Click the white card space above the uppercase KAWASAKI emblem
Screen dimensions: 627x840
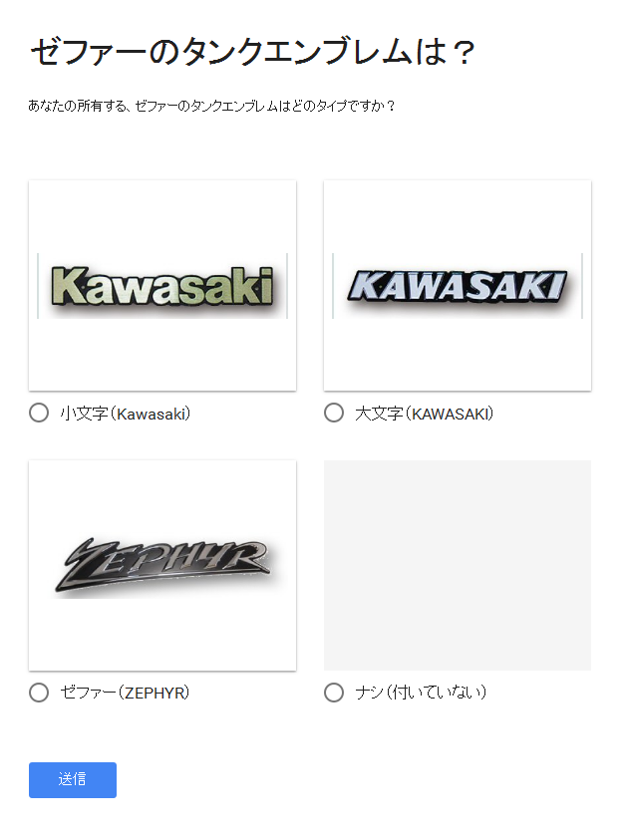tap(458, 216)
